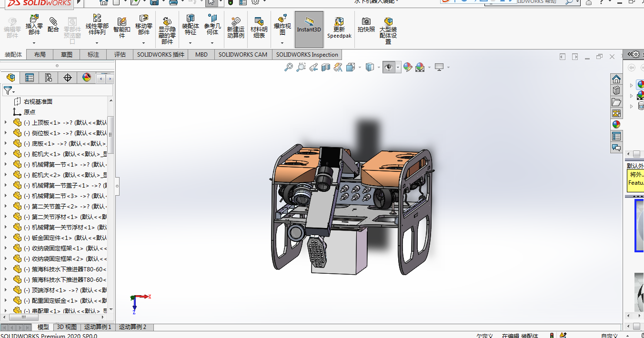Open the Design Library task pane icon
This screenshot has height=338, width=644.
(616, 90)
